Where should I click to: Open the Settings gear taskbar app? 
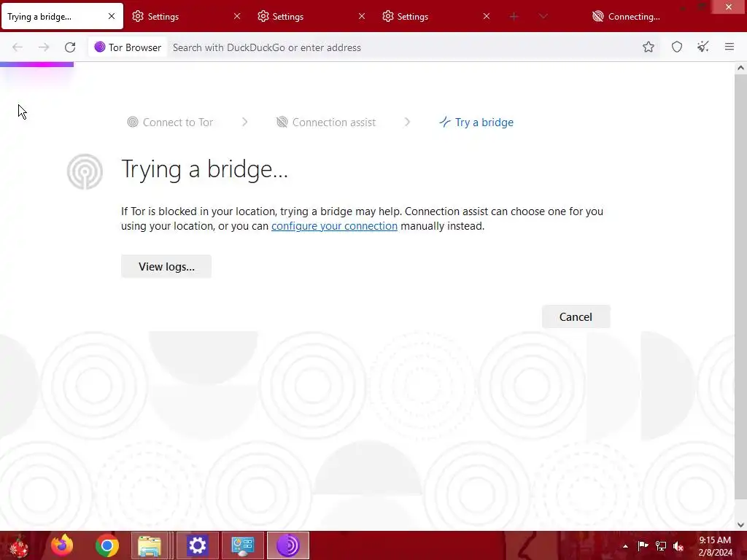tap(197, 545)
